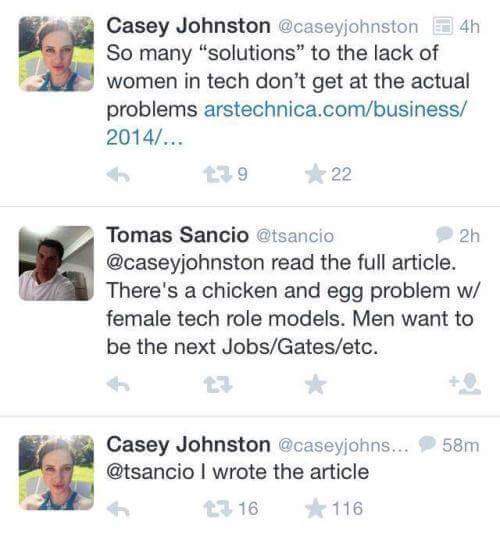Screen dimensions: 500x536
Task: Open the @tsancio mention in Casey's reply
Action: point(150,472)
